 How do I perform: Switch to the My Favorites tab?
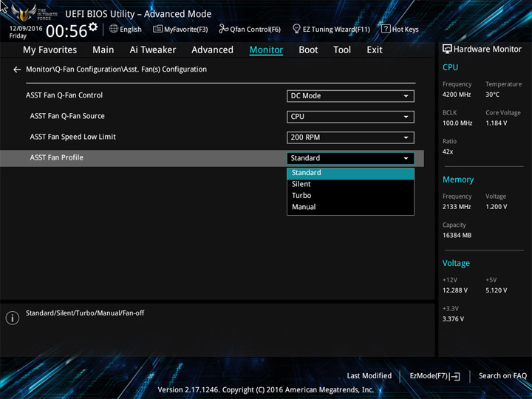pyautogui.click(x=50, y=50)
